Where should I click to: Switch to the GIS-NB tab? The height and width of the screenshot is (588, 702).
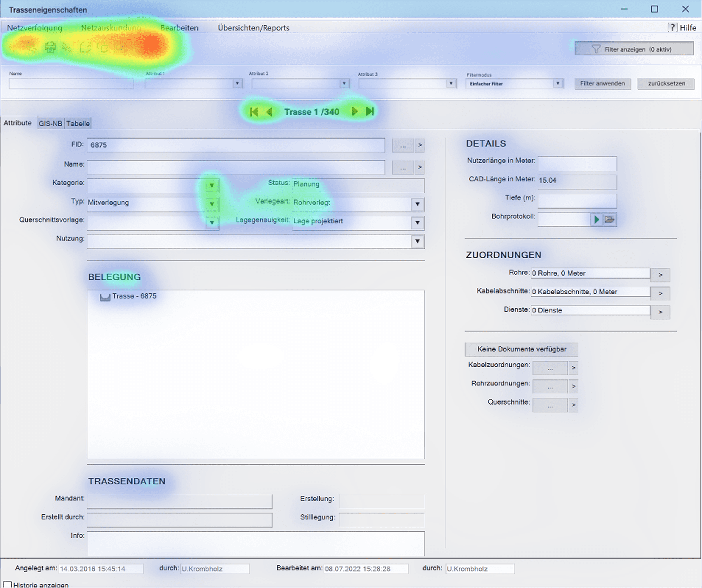(50, 123)
